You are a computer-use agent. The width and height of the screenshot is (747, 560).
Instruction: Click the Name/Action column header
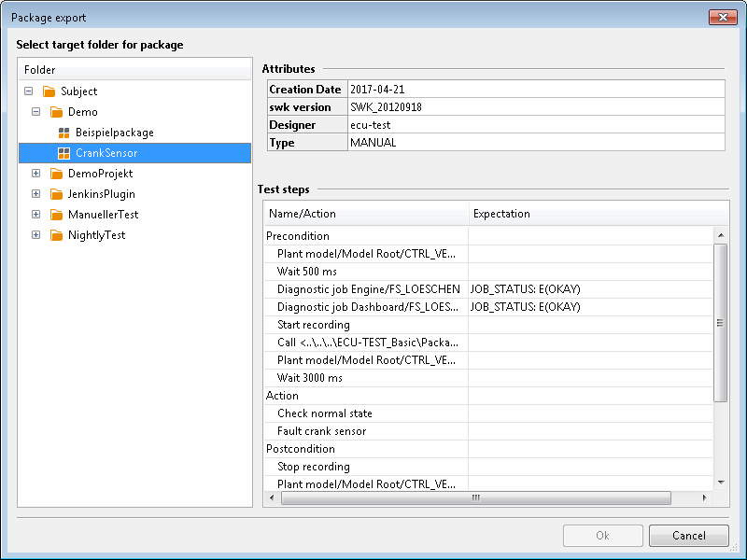[366, 214]
